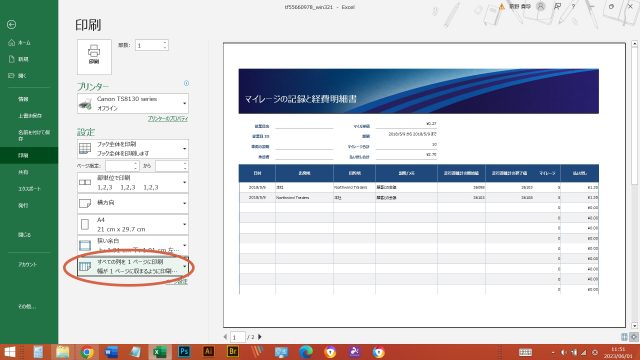The image size is (640, 360).
Task: Click the copies count input field
Action: tap(149, 45)
